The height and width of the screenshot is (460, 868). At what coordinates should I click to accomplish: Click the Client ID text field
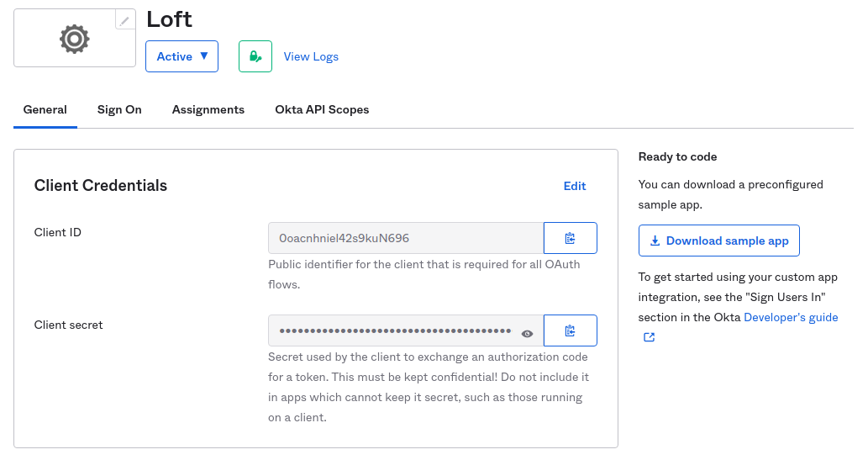pyautogui.click(x=406, y=238)
